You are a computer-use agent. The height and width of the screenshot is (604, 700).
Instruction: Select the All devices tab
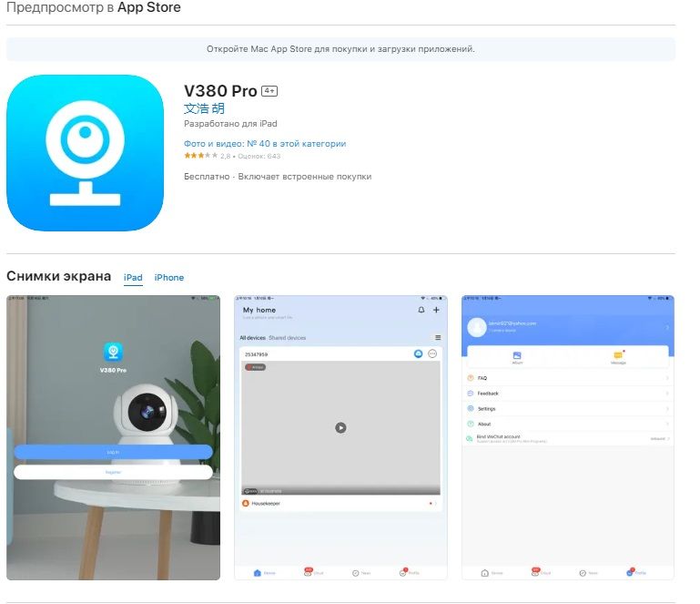point(252,338)
